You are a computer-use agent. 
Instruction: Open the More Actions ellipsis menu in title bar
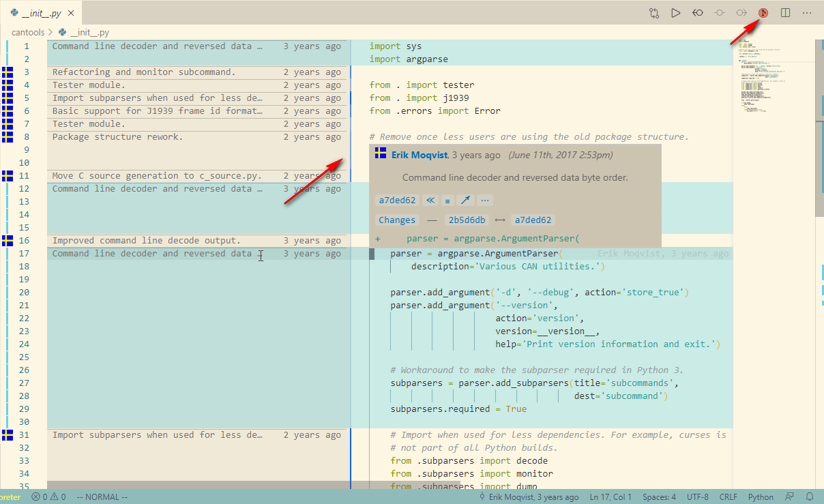coord(808,12)
